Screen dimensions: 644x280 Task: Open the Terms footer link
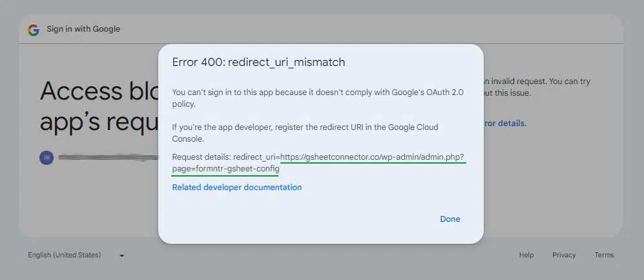(604, 255)
